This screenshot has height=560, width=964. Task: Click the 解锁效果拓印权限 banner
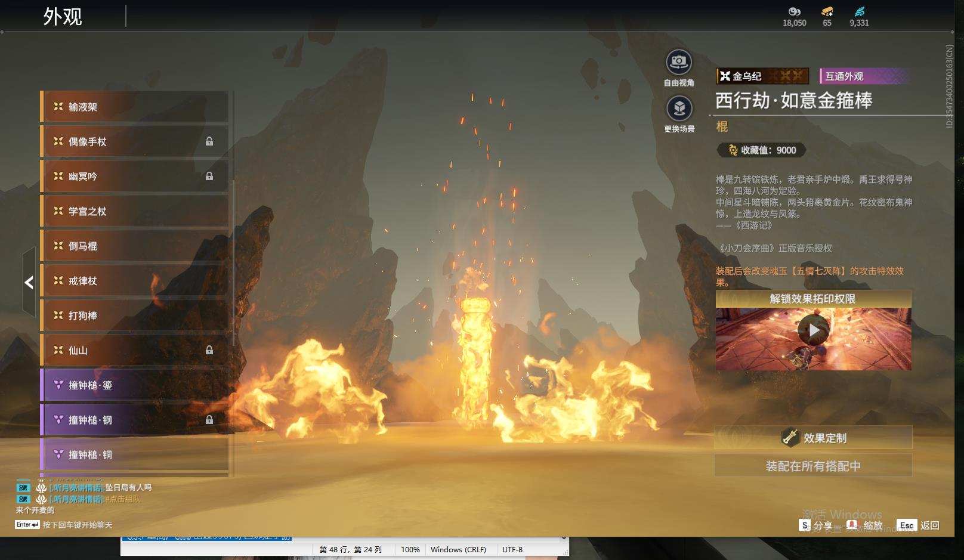coord(813,299)
